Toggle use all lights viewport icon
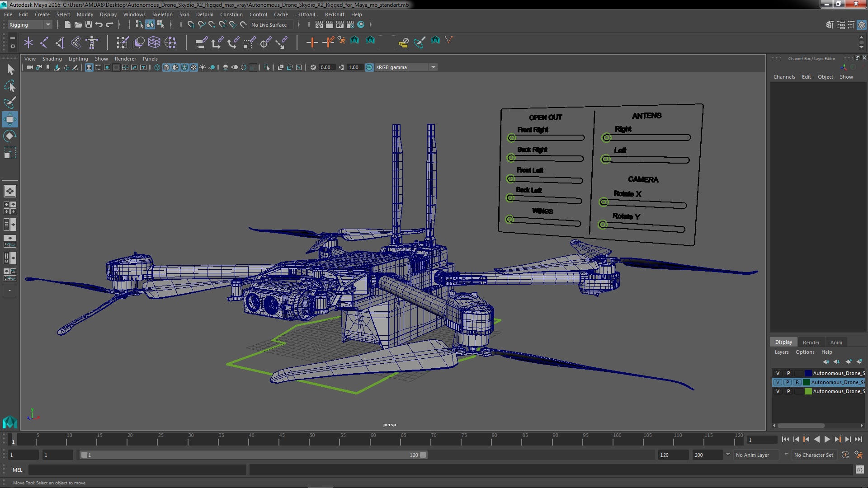 pos(203,67)
